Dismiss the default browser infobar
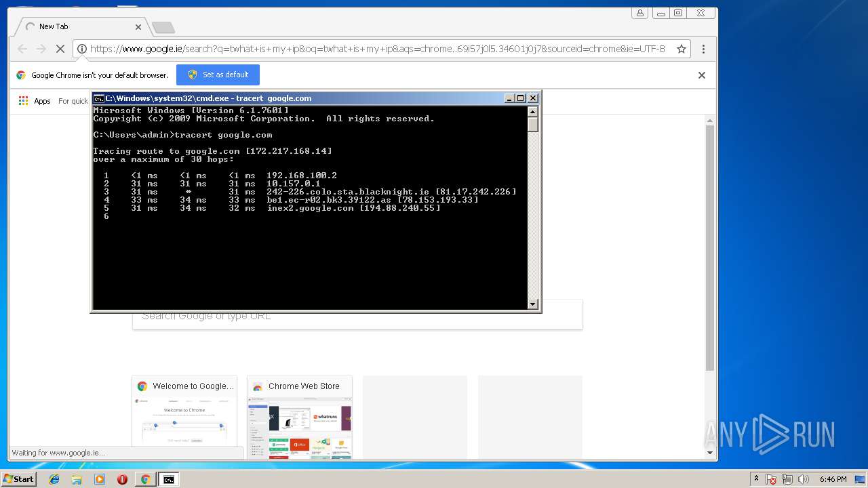This screenshot has width=868, height=488. [x=702, y=75]
